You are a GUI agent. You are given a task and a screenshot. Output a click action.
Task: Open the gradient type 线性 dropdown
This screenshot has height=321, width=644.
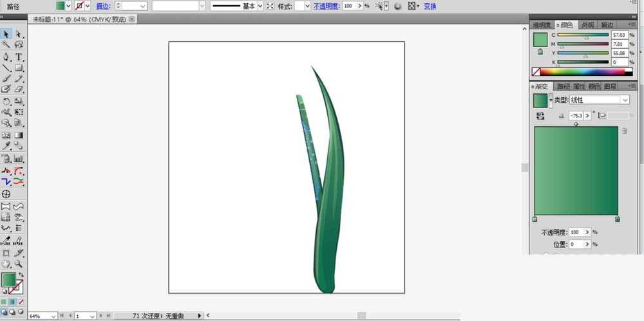pos(599,100)
